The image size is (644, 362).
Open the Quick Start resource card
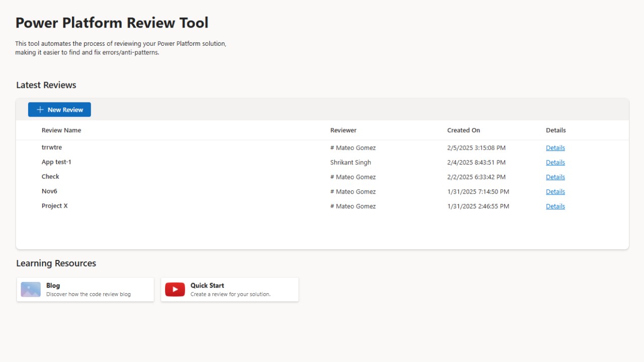click(x=230, y=290)
